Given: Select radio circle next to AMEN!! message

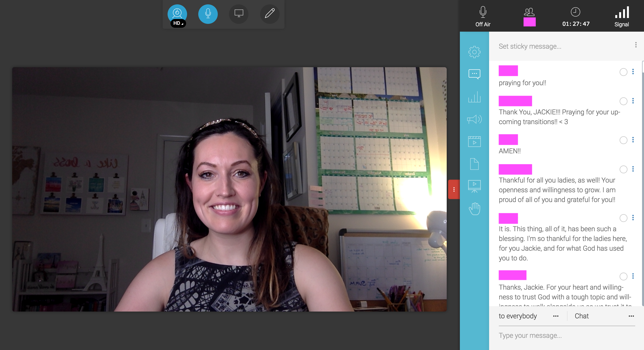Looking at the screenshot, I should point(623,140).
